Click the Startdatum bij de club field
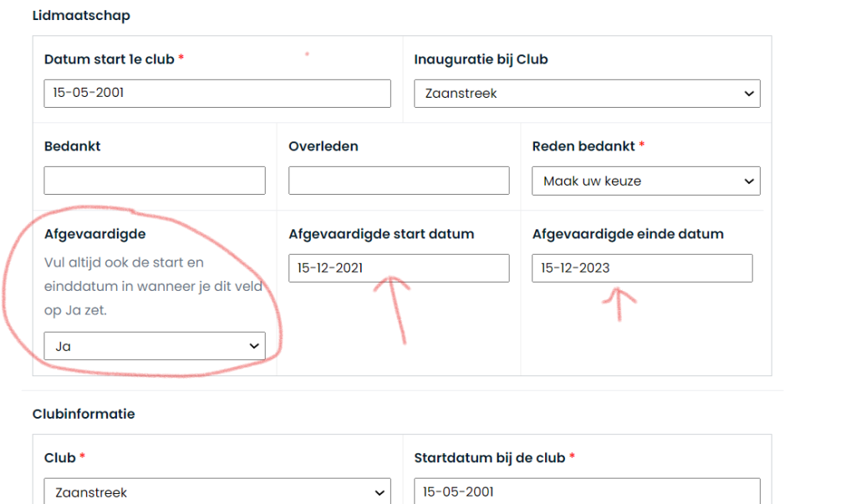 [x=587, y=492]
